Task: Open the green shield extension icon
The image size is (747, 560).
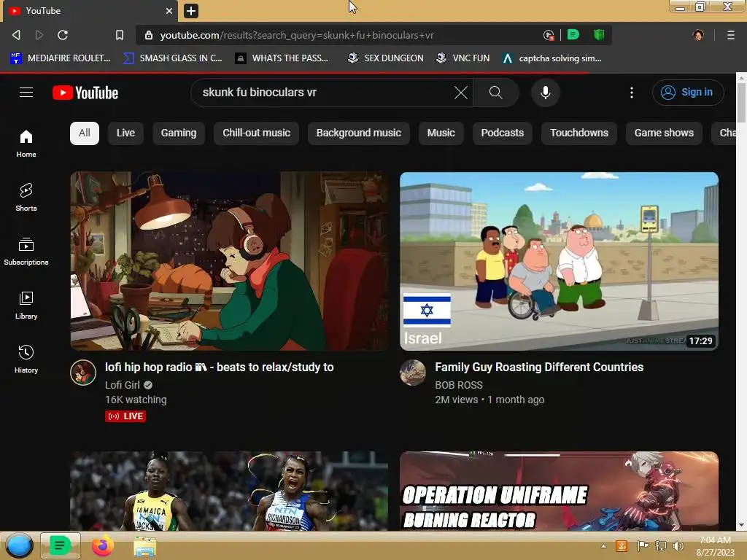Action: (x=599, y=34)
